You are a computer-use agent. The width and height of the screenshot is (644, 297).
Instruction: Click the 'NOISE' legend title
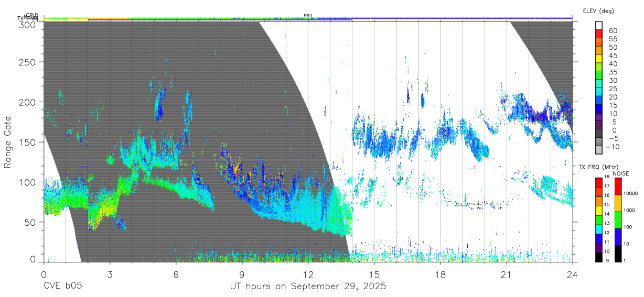click(x=620, y=173)
